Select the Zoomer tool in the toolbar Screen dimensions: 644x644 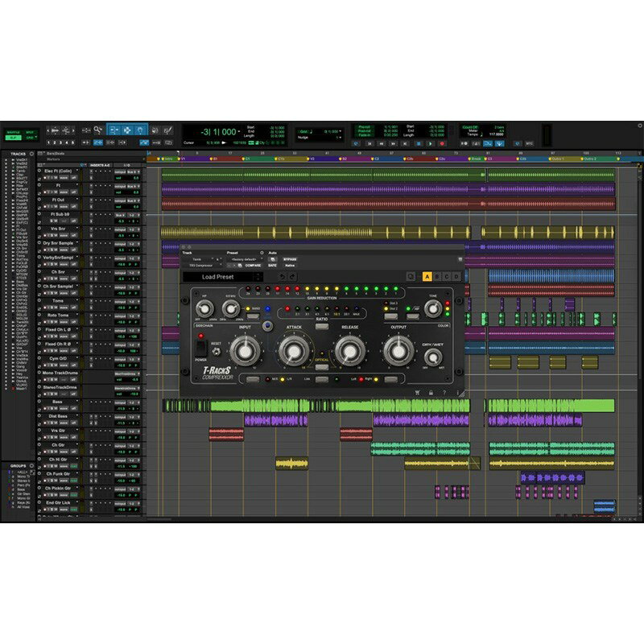click(98, 130)
